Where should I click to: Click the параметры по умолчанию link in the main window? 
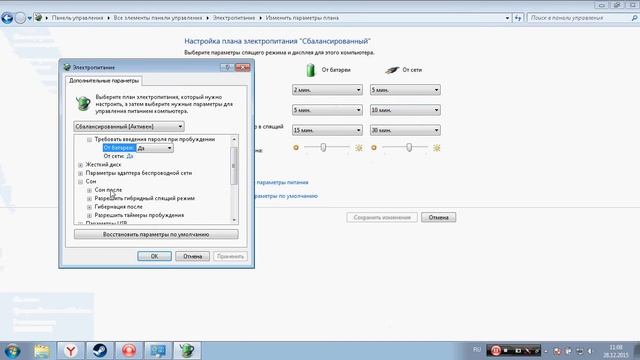tap(286, 196)
